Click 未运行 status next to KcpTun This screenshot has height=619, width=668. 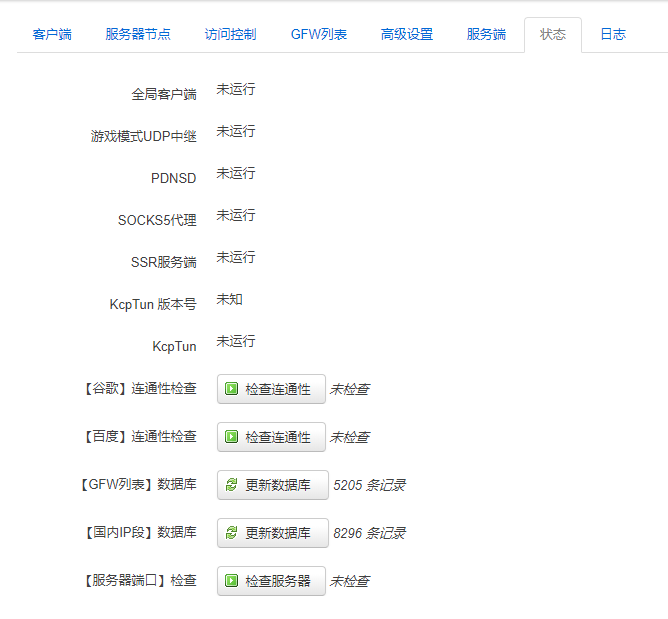(236, 341)
